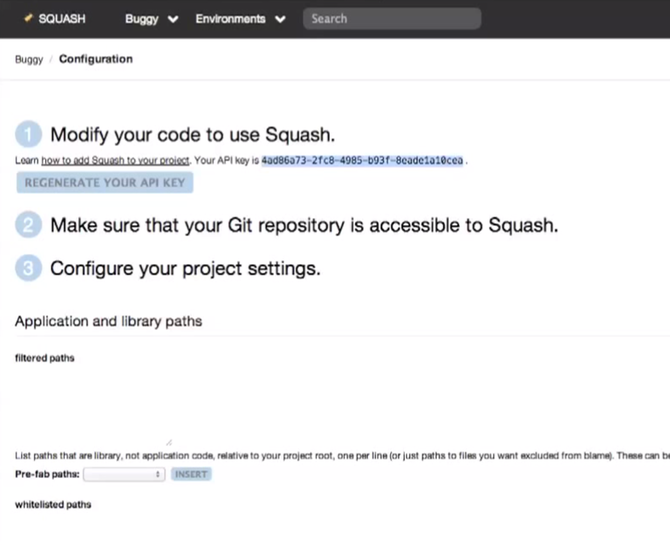Expand 'Modify your code to use Squash' heading

pos(192,135)
